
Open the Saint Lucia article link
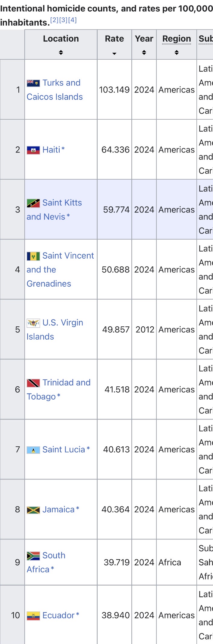click(64, 450)
